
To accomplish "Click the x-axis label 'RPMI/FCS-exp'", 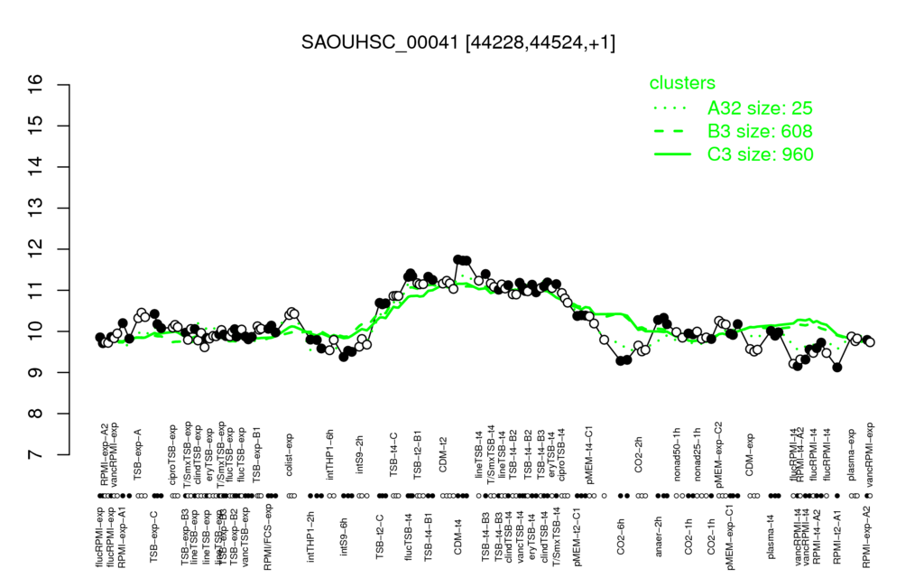I will [x=267, y=538].
